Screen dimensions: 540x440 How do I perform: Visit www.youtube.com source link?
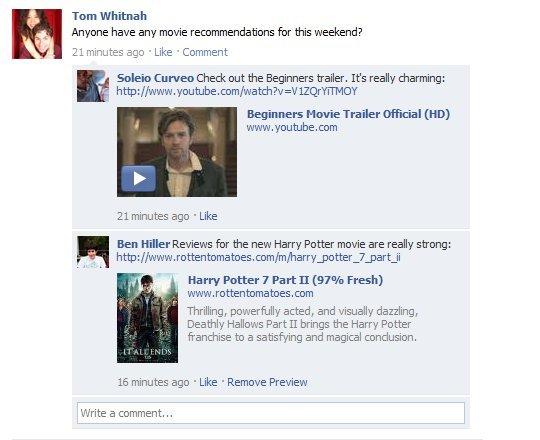[x=292, y=127]
